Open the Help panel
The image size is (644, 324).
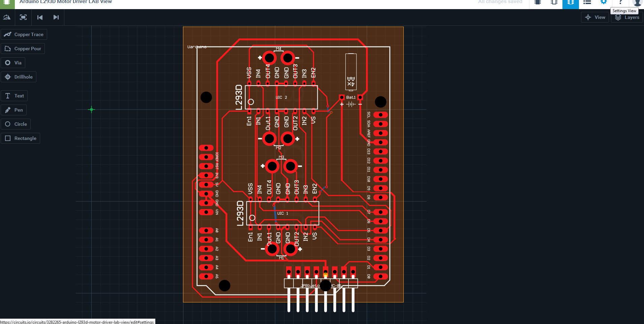click(621, 2)
